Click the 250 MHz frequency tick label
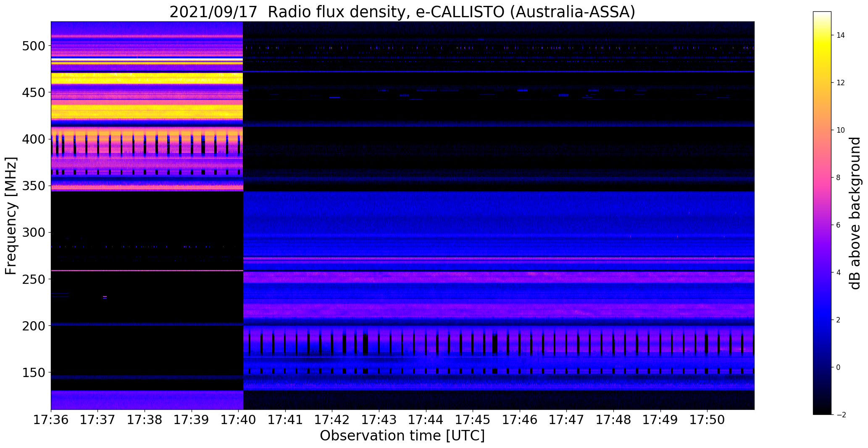868x448 pixels. tap(33, 279)
